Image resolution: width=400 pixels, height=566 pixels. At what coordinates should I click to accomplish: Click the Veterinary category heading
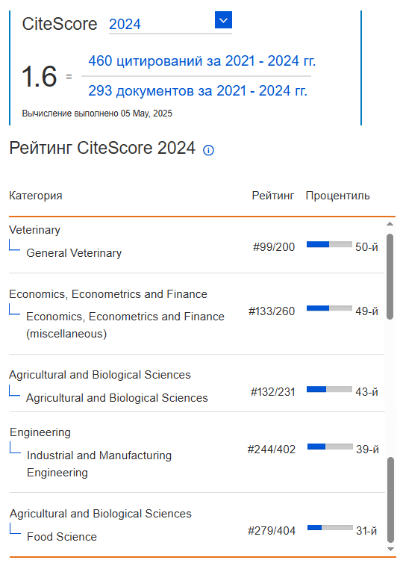[x=35, y=230]
